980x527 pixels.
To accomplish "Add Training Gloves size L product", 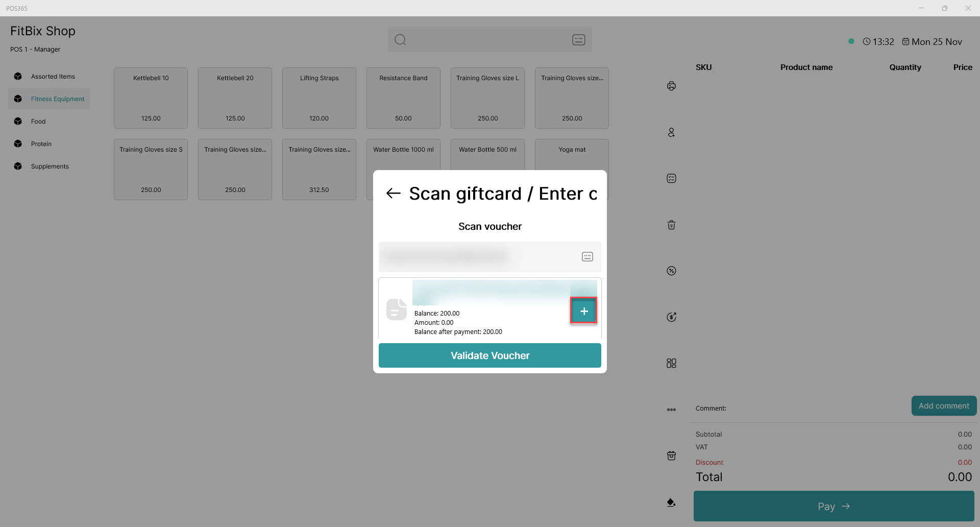I will (487, 98).
